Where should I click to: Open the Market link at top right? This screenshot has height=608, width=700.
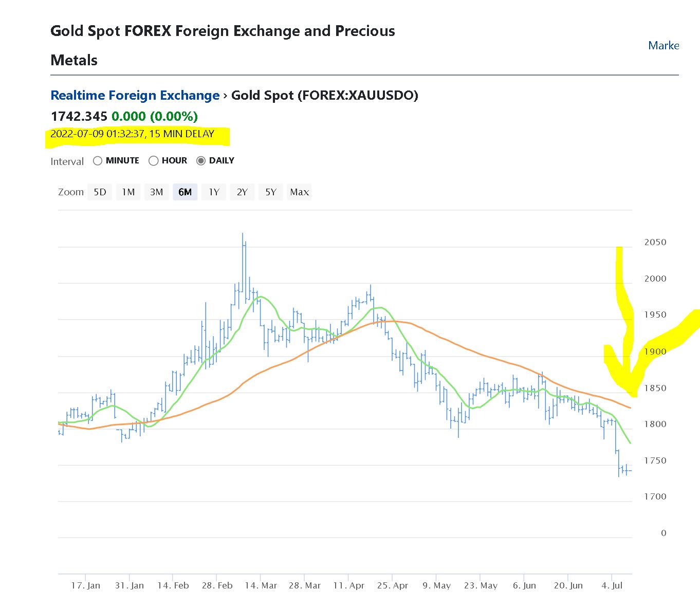coord(664,46)
